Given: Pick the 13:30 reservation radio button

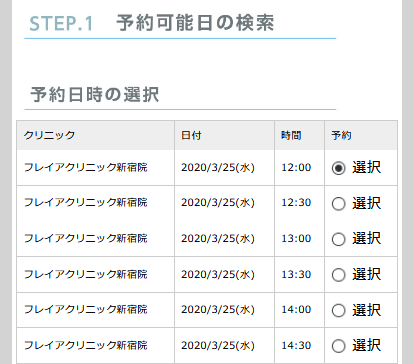Looking at the screenshot, I should 338,275.
